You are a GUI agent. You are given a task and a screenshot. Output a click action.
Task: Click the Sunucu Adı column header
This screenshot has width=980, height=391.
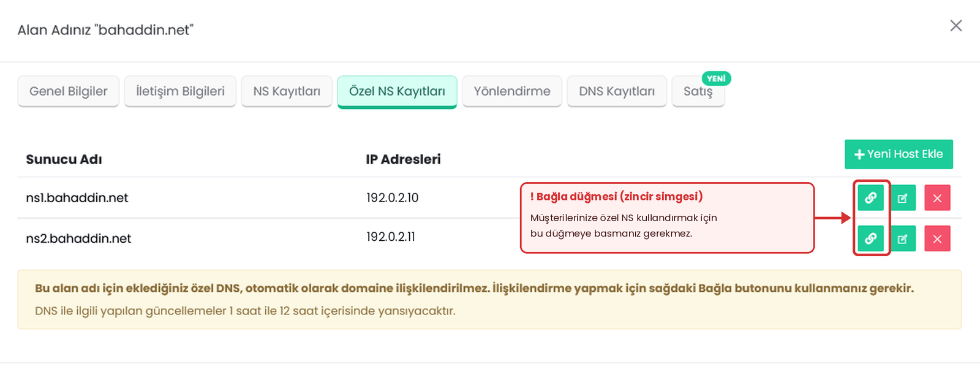click(64, 159)
